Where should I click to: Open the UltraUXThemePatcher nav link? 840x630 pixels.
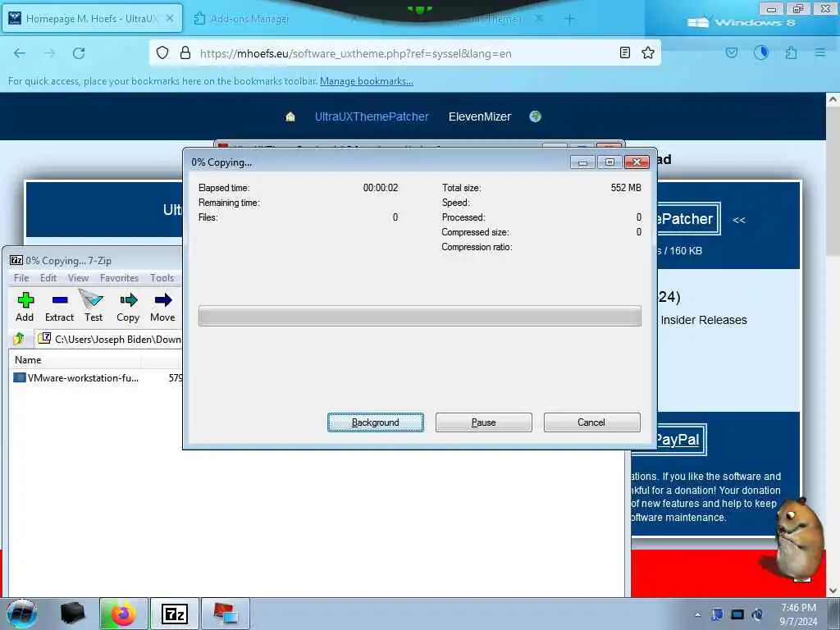click(x=372, y=116)
